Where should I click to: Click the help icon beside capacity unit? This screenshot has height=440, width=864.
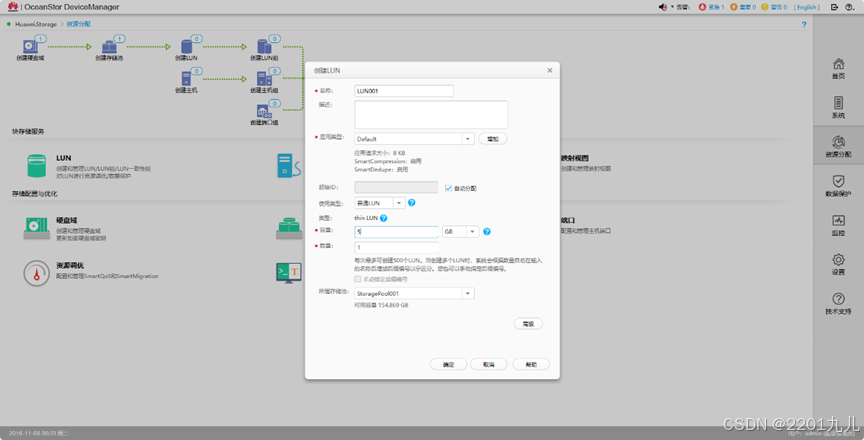487,231
